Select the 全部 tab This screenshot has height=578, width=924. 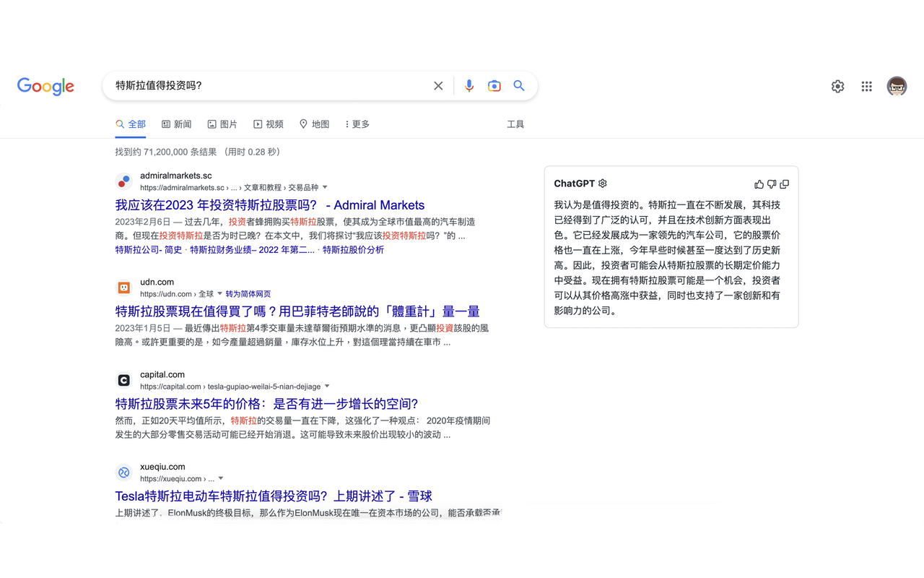click(131, 124)
